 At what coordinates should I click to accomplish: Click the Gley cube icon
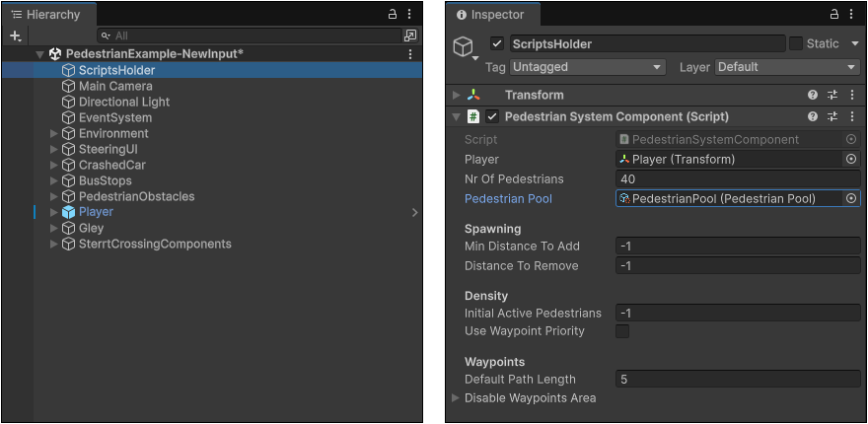pyautogui.click(x=68, y=228)
